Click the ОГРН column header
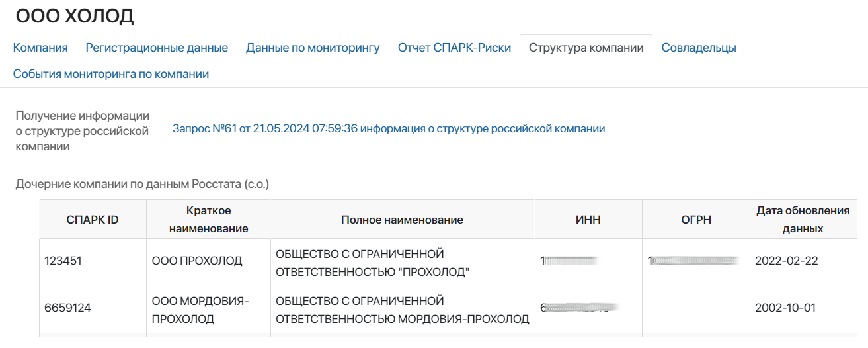Image resolution: width=868 pixels, height=348 pixels. (696, 220)
